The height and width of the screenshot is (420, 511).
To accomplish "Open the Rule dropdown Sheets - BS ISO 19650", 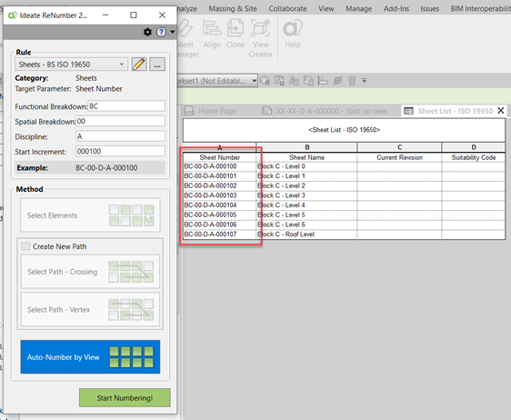I will pyautogui.click(x=71, y=65).
